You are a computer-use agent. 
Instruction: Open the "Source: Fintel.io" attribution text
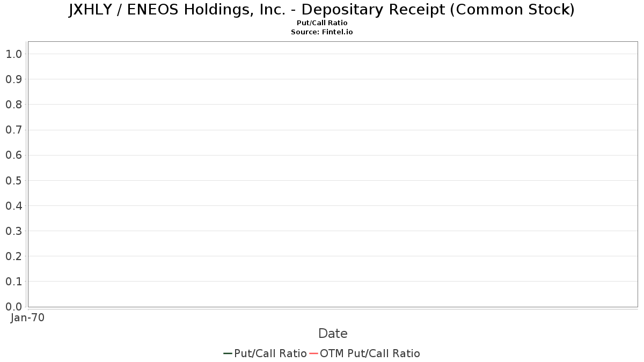pos(322,32)
